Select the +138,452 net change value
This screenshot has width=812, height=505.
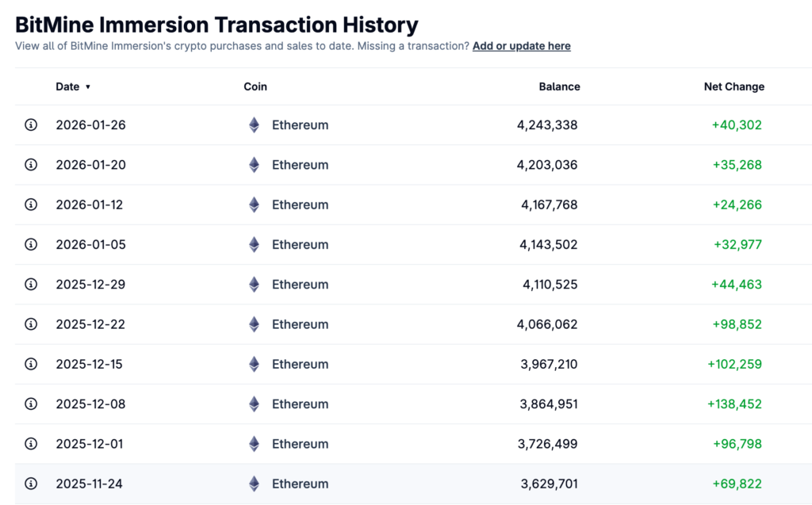[x=734, y=404]
